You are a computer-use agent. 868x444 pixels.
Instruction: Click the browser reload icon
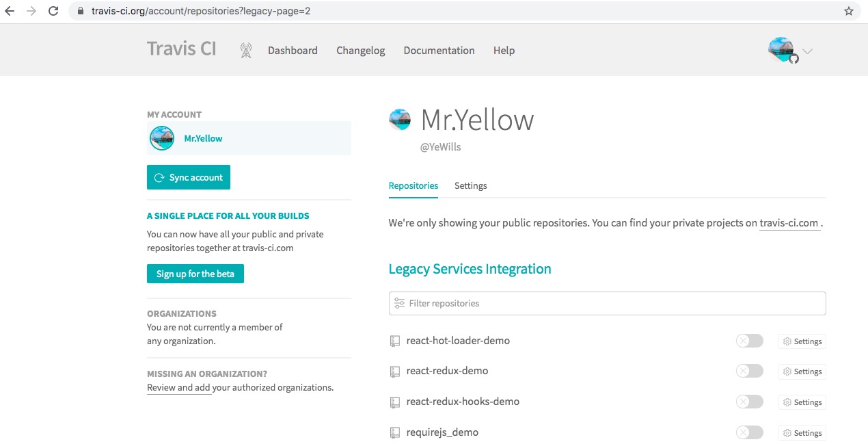[53, 11]
